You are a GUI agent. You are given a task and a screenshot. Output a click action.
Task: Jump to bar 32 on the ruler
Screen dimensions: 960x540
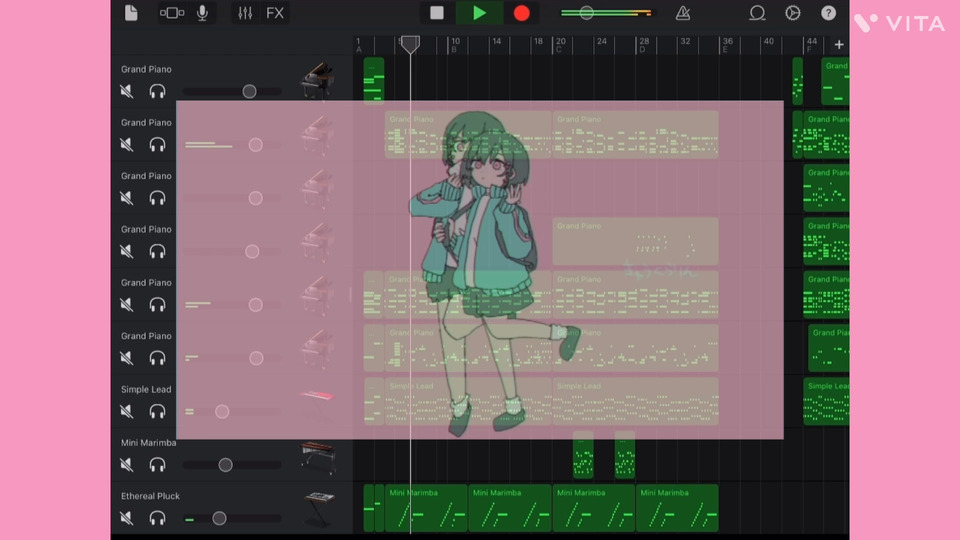pos(685,41)
